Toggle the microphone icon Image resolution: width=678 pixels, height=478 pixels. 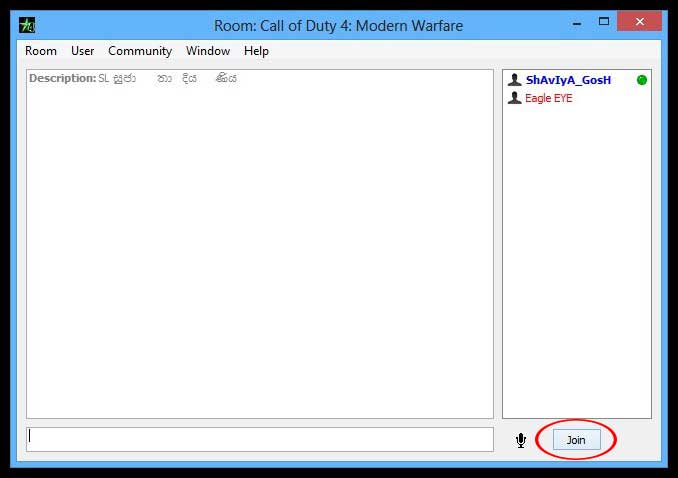521,440
